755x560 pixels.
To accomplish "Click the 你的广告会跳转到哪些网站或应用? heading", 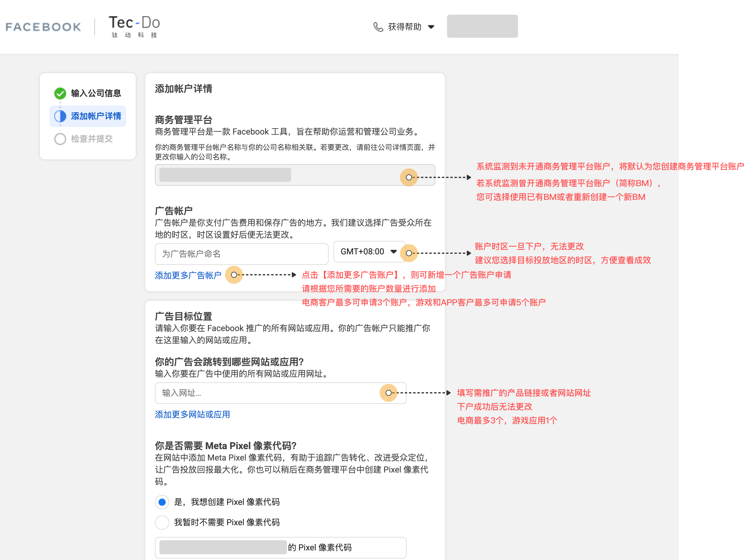I will pyautogui.click(x=229, y=362).
